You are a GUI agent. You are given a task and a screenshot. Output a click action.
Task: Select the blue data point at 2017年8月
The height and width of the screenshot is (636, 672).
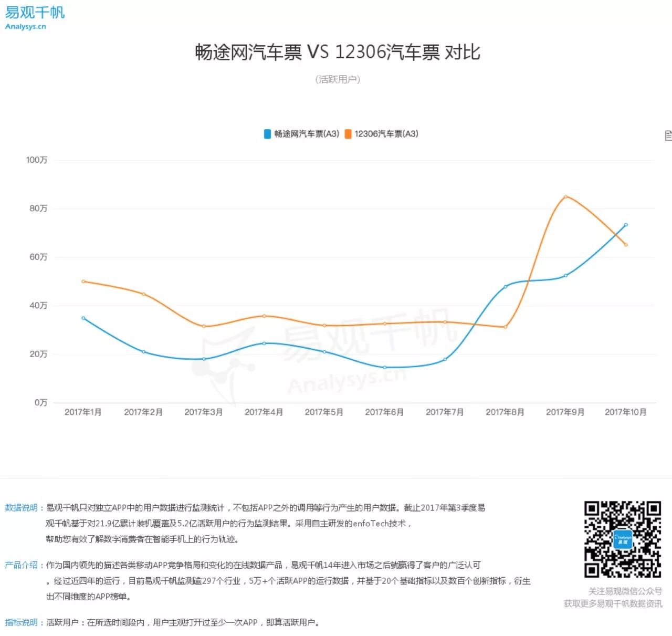point(505,287)
